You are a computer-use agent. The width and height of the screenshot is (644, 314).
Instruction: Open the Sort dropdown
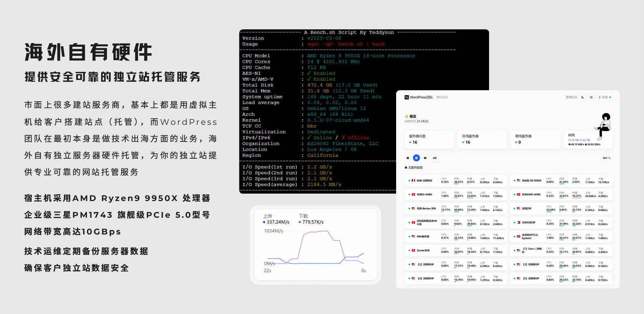click(x=606, y=158)
